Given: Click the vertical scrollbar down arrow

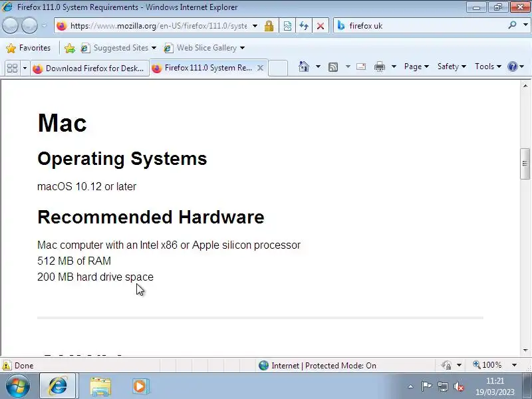Looking at the screenshot, I should click(x=525, y=350).
